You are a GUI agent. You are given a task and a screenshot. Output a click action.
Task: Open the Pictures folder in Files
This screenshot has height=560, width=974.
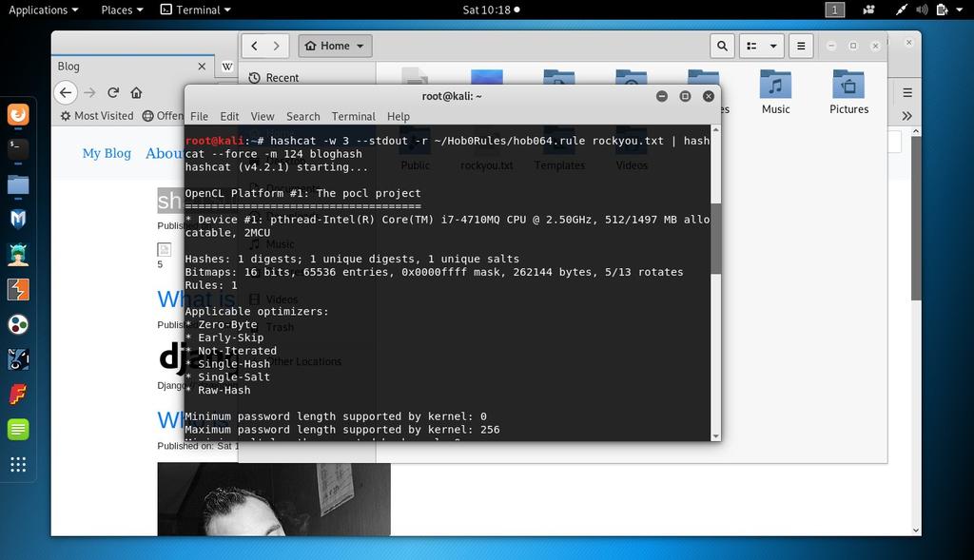click(848, 92)
